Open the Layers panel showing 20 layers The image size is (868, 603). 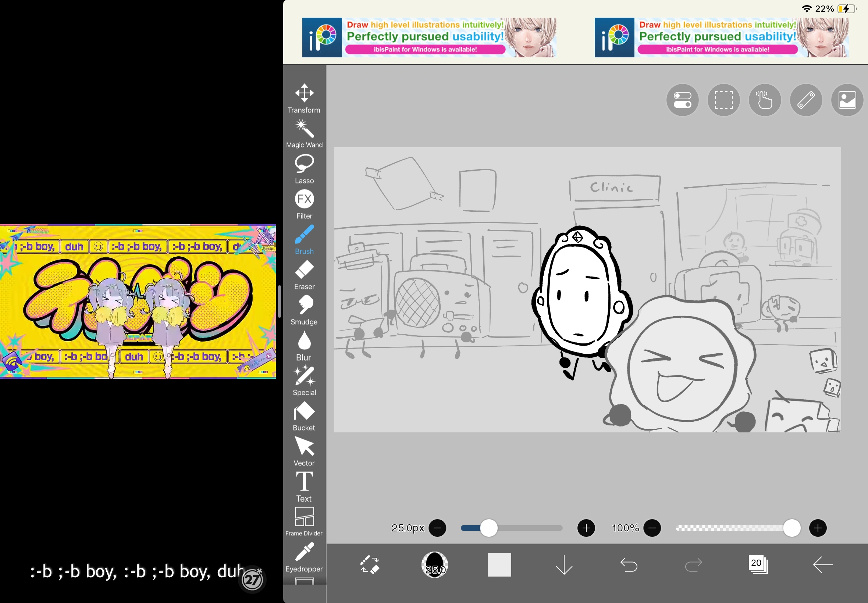tap(758, 565)
